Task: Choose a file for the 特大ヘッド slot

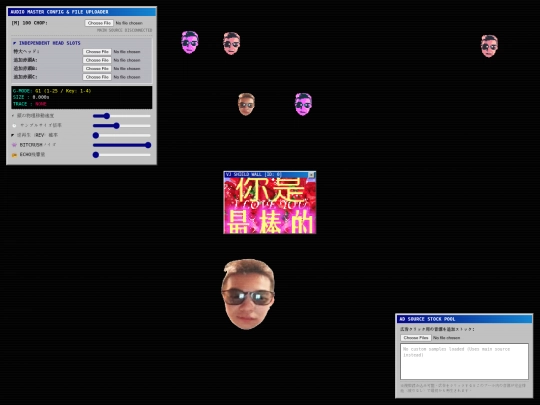Action: pyautogui.click(x=97, y=52)
